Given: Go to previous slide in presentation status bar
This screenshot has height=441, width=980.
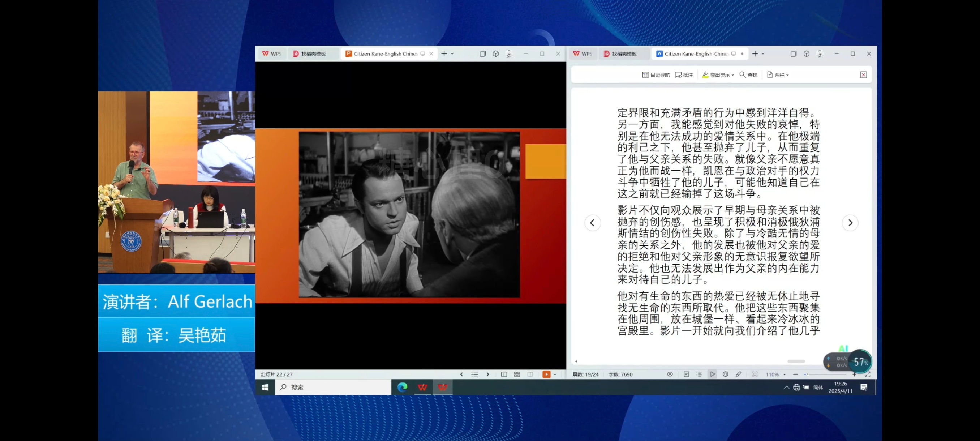Looking at the screenshot, I should pyautogui.click(x=461, y=374).
